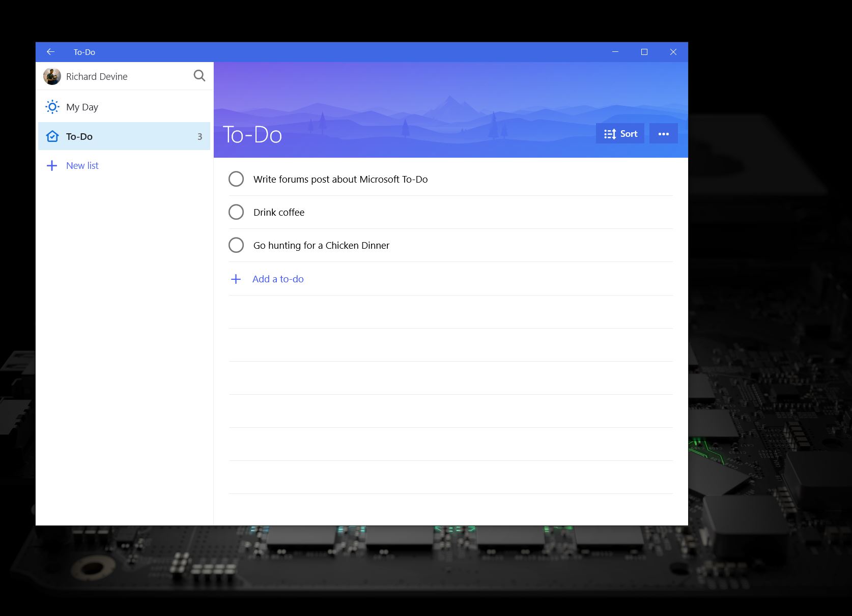This screenshot has height=616, width=852.
Task: Close the To-Do window
Action: [673, 52]
